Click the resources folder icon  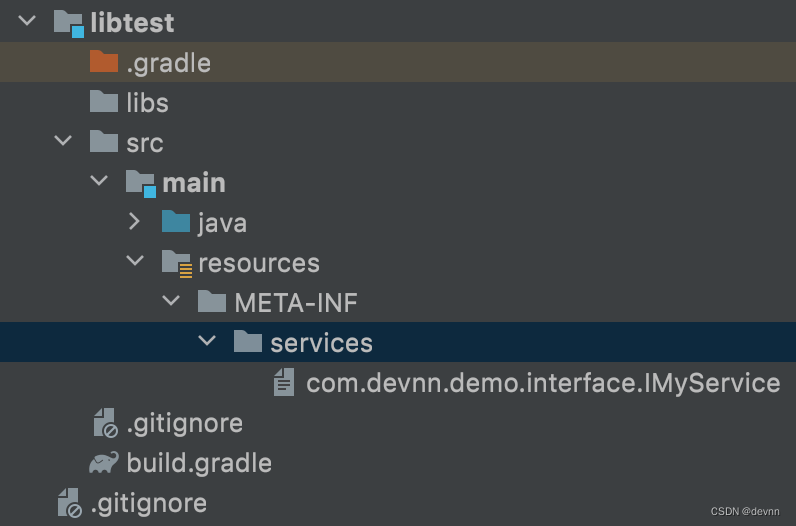tap(176, 262)
